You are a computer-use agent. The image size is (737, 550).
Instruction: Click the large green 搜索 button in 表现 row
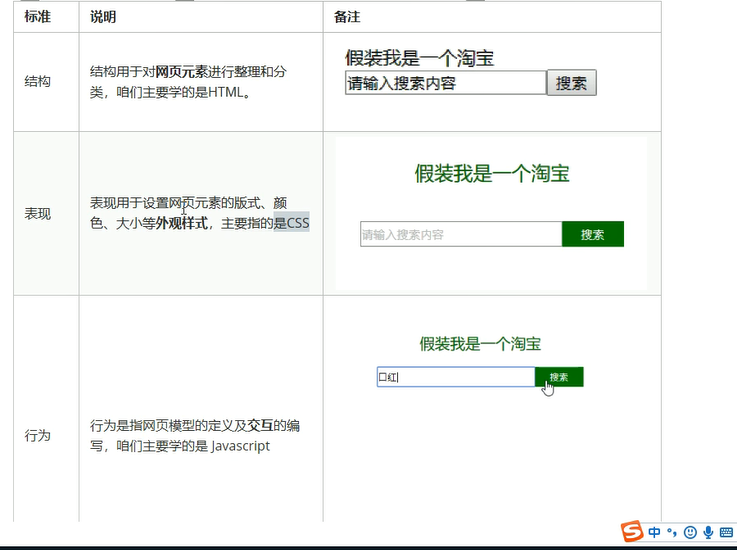[x=593, y=234]
